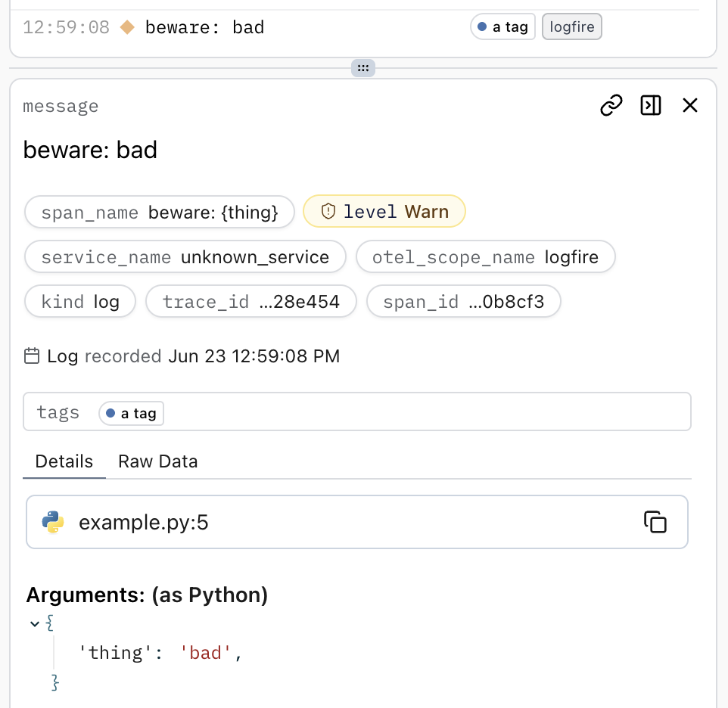This screenshot has height=708, width=728.
Task: Click the logfire scope button in the log row
Action: click(571, 26)
